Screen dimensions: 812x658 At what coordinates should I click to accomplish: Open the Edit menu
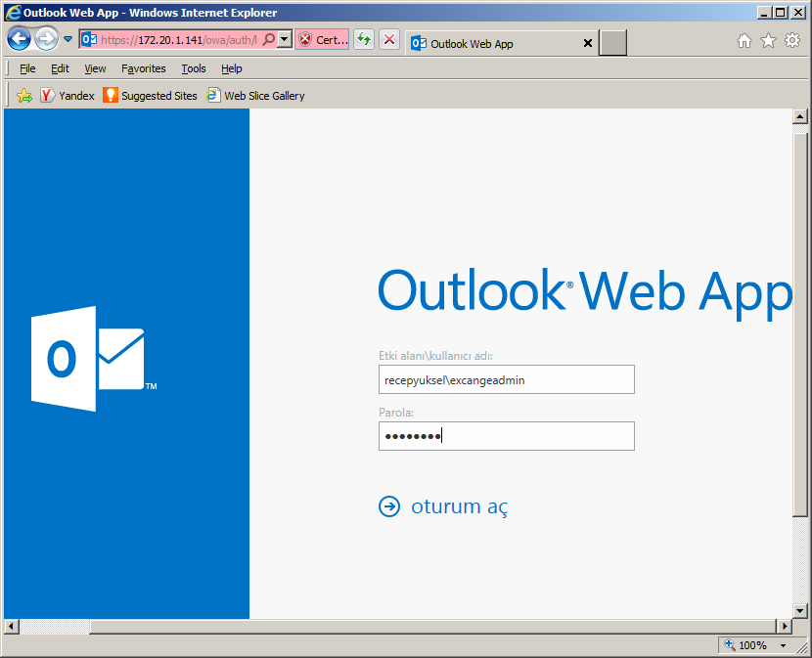[x=60, y=68]
